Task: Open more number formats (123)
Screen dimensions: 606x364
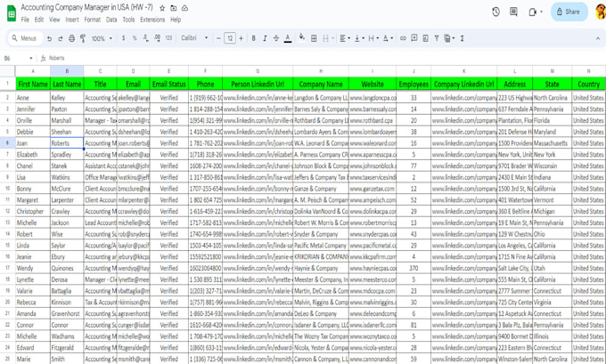Action: coord(168,38)
